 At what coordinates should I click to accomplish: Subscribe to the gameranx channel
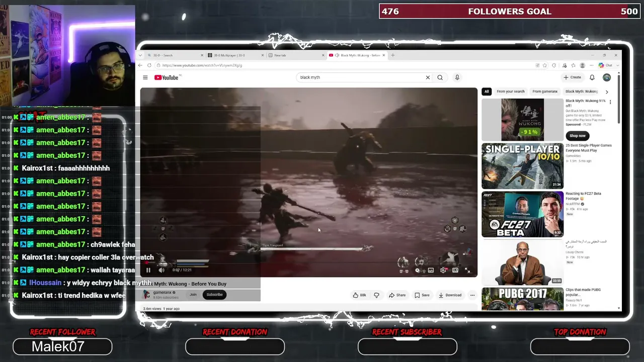[214, 295]
